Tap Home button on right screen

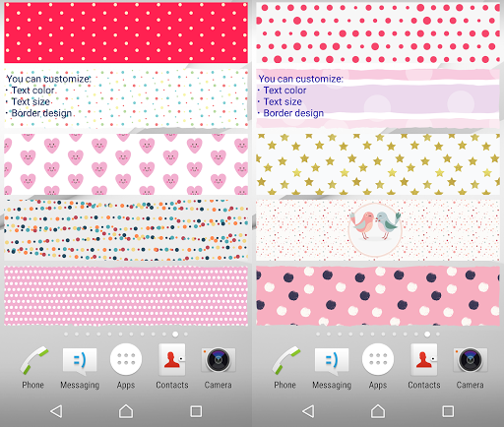[378, 411]
